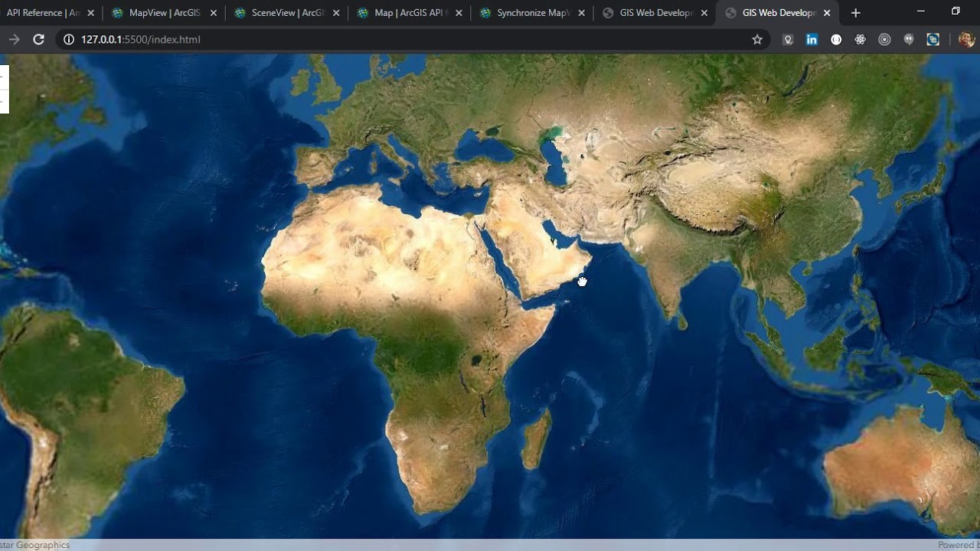View site information icon in address bar
Image resolution: width=980 pixels, height=551 pixels.
68,39
